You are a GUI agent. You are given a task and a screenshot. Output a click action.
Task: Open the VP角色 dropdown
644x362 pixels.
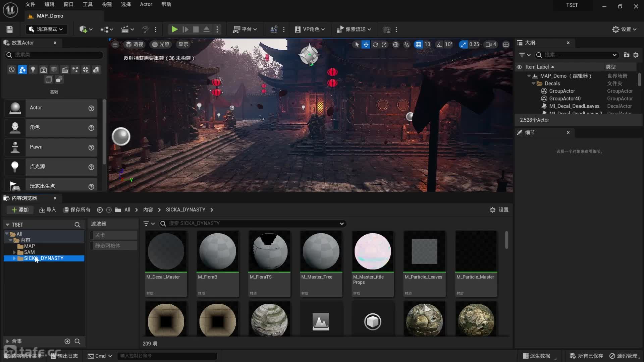tap(310, 29)
